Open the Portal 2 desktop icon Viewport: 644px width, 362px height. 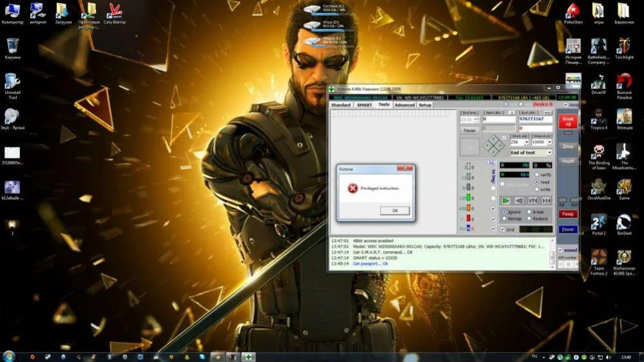598,224
